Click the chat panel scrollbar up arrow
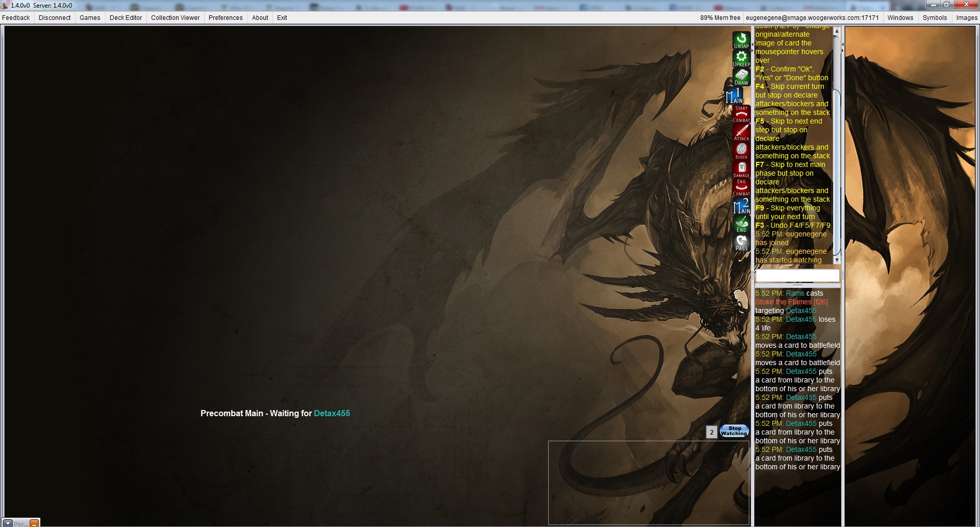Screen dimensions: 980x527 point(837,31)
